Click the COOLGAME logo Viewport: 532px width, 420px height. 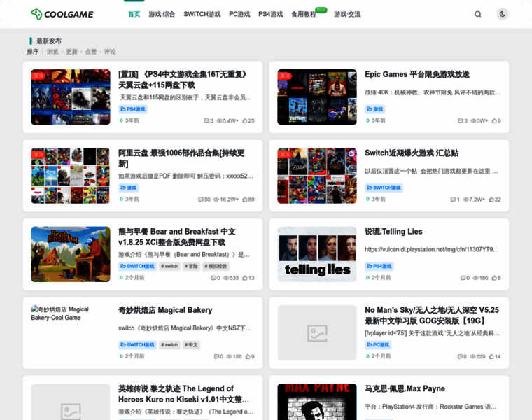tap(62, 14)
